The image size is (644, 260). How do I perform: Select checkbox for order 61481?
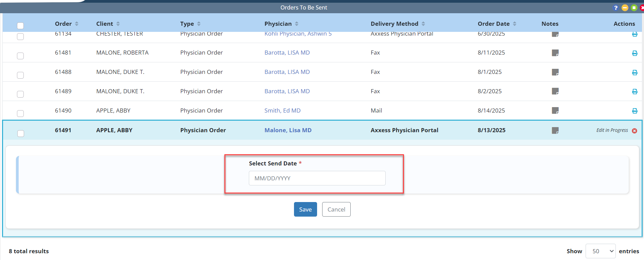tap(20, 56)
